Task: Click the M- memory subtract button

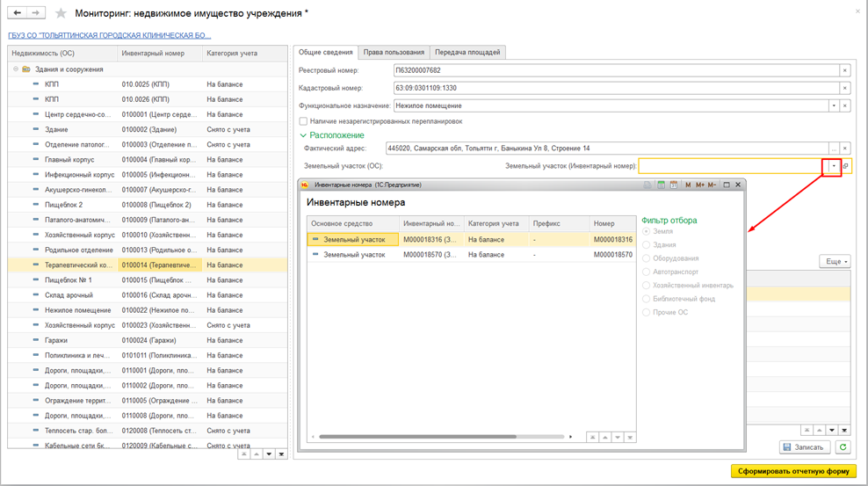Action: pyautogui.click(x=712, y=185)
